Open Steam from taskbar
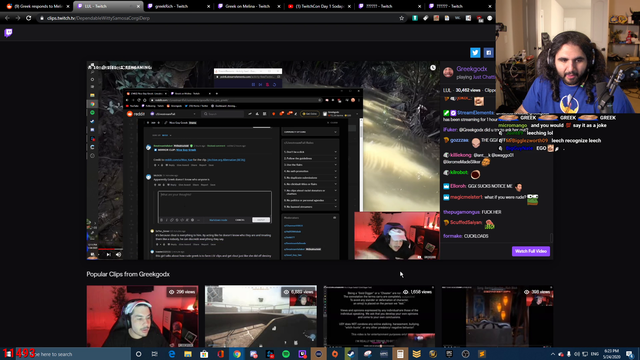640x360 pixels. pyautogui.click(x=351, y=354)
